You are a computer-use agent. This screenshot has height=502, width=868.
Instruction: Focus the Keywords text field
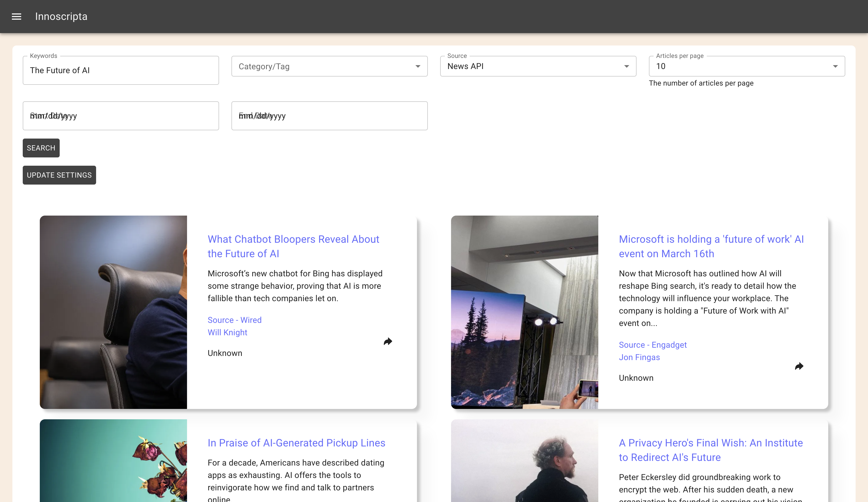(x=121, y=70)
